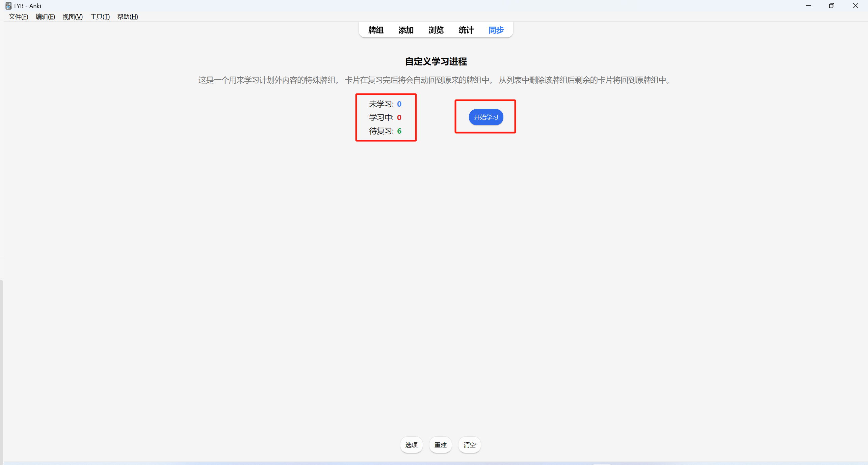
Task: Click the 重建 rebuild button
Action: point(440,445)
